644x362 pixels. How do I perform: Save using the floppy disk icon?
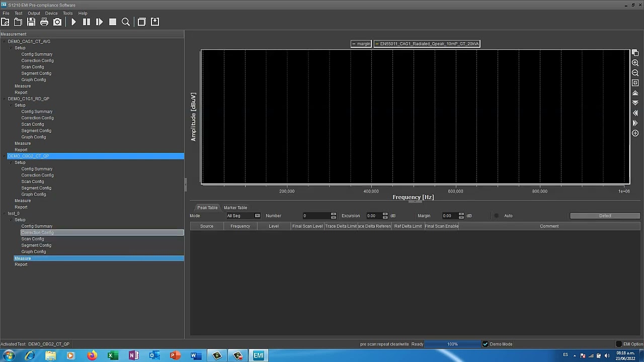click(x=31, y=22)
